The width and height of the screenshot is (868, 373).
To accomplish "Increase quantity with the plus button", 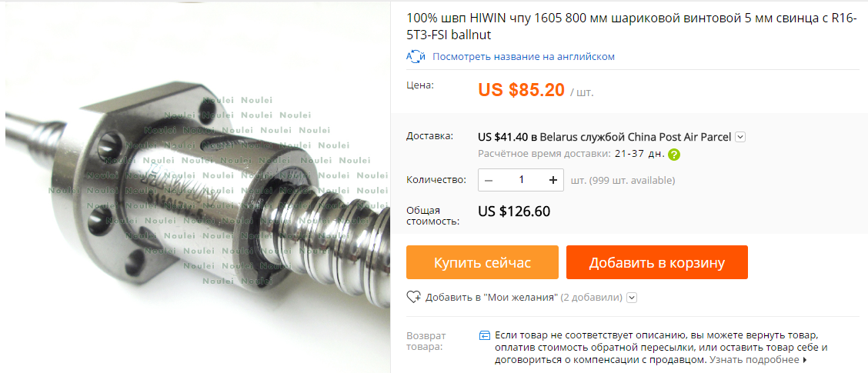I will [553, 180].
